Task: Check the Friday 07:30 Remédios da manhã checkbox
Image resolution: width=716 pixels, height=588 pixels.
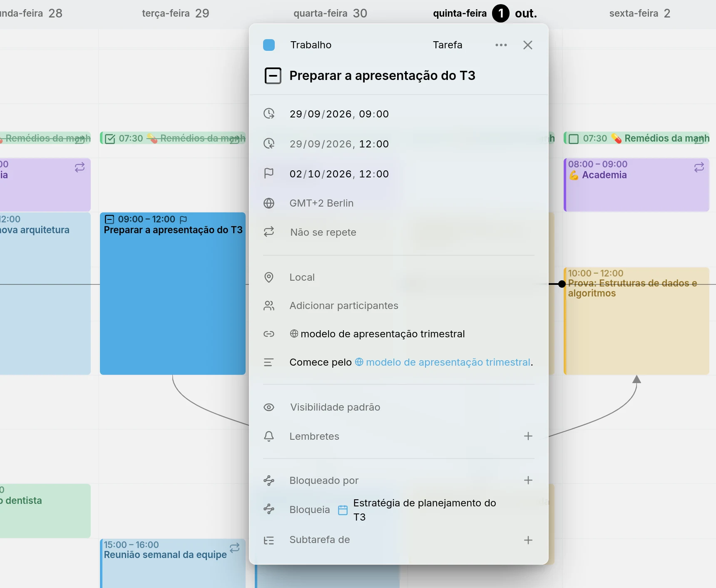Action: (574, 139)
